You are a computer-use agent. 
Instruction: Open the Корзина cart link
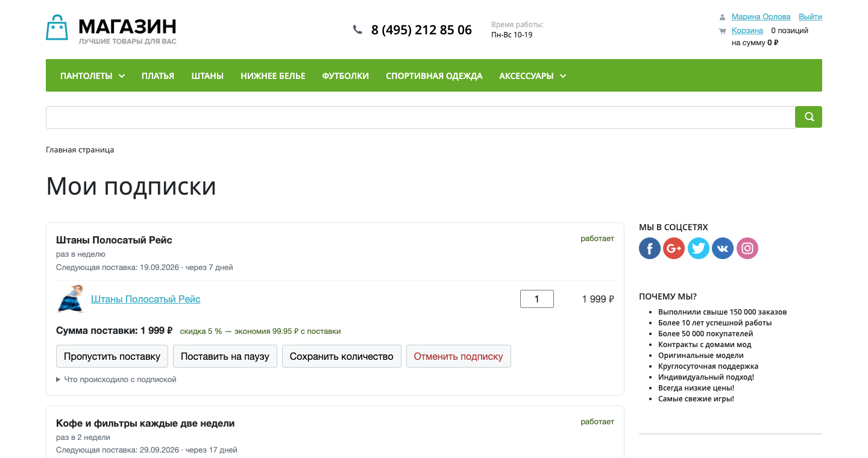point(747,31)
